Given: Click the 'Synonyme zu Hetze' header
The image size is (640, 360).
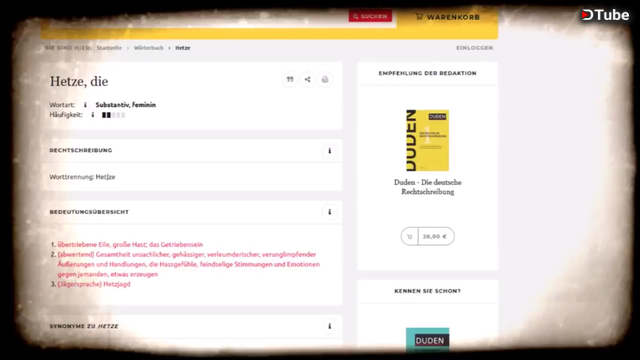Looking at the screenshot, I should pyautogui.click(x=84, y=326).
